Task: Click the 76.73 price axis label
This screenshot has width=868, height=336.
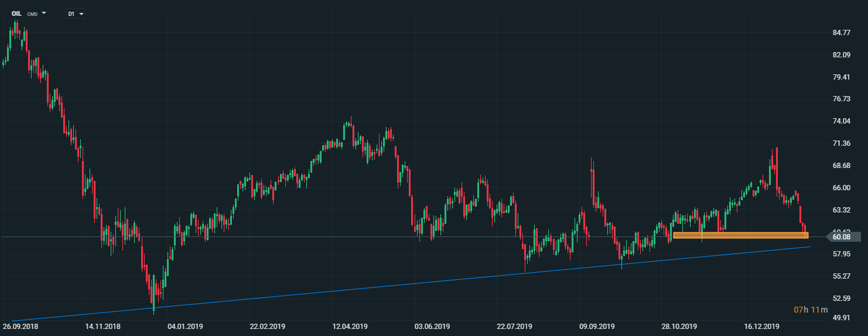Action: (x=841, y=100)
